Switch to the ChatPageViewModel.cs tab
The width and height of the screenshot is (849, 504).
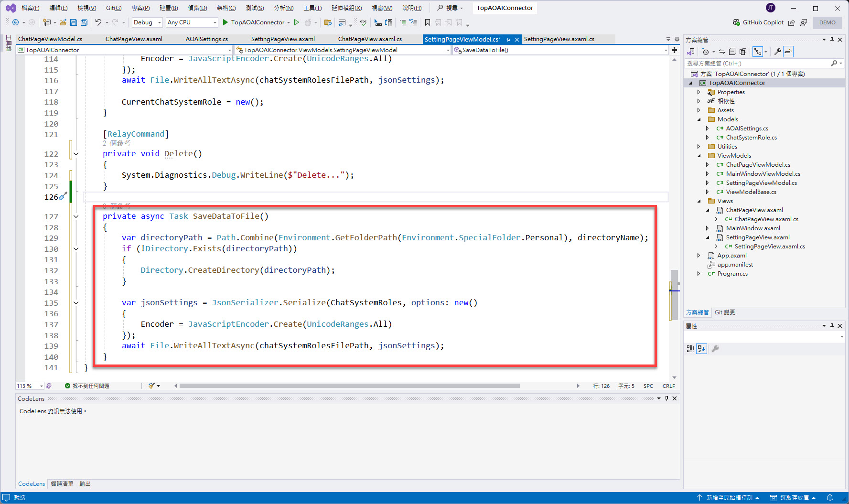pyautogui.click(x=50, y=39)
